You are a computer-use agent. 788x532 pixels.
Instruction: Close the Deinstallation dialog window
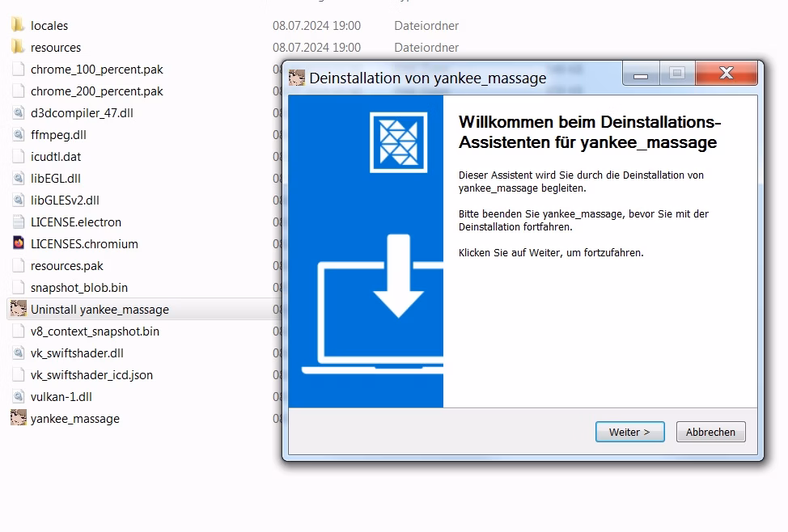[x=726, y=74]
